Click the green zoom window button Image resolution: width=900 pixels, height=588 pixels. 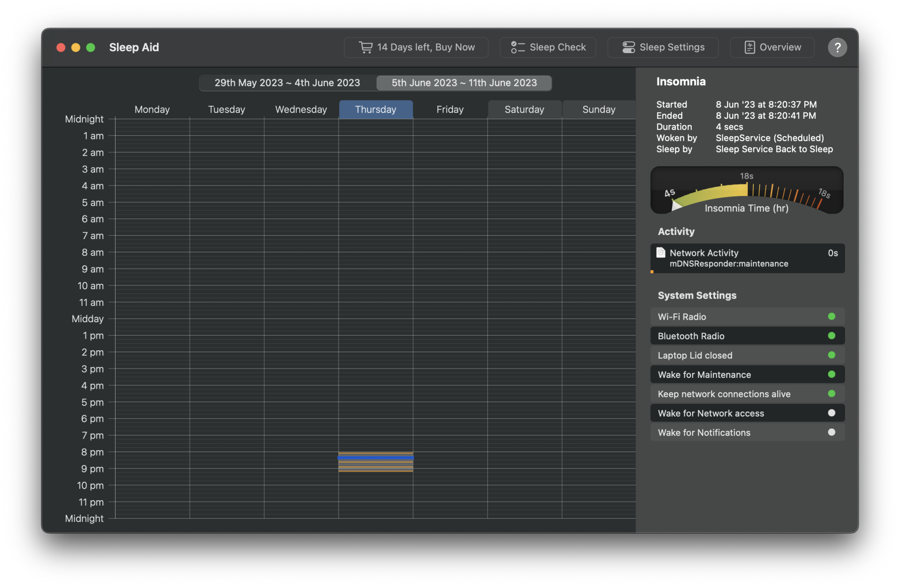pyautogui.click(x=90, y=48)
